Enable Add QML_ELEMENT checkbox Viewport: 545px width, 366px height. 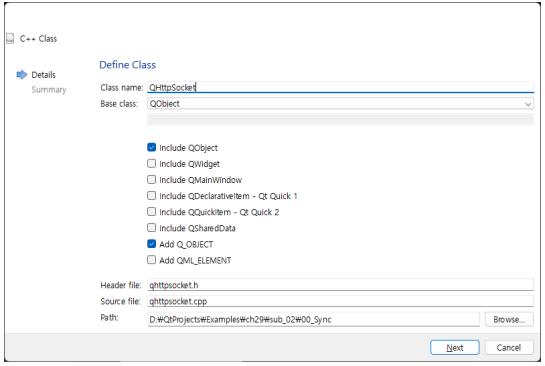151,260
